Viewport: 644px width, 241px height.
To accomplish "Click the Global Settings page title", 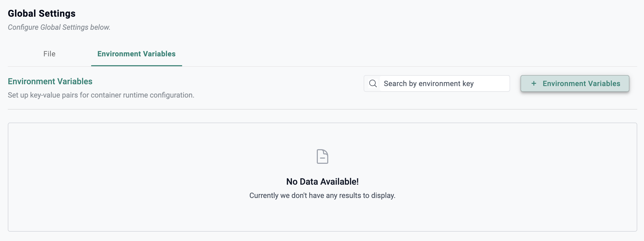I will coord(42,14).
